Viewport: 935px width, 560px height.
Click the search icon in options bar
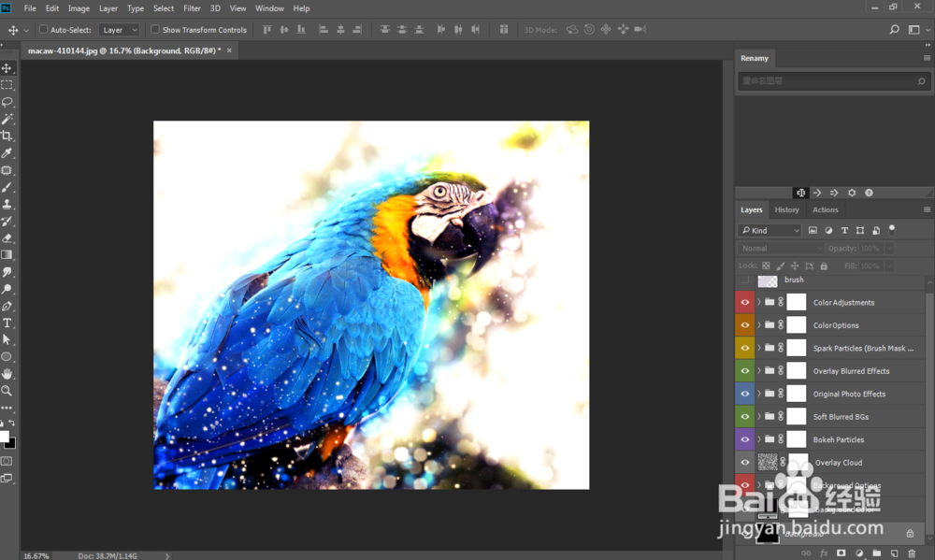click(x=894, y=29)
